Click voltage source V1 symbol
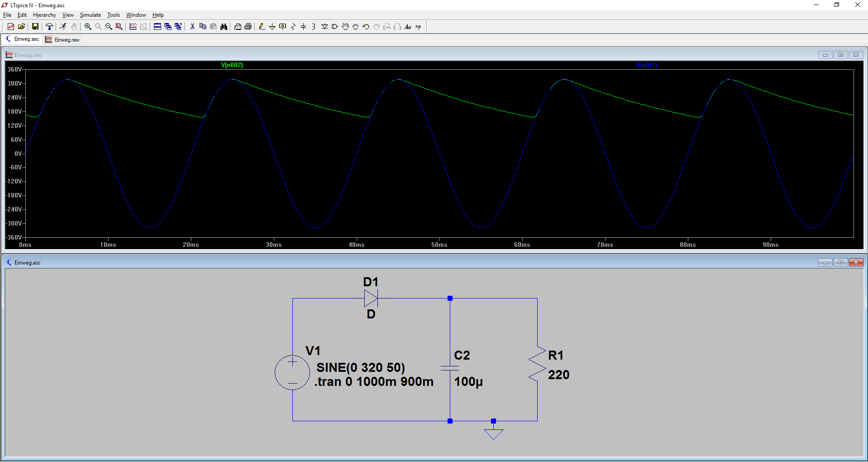This screenshot has height=462, width=868. (x=292, y=372)
